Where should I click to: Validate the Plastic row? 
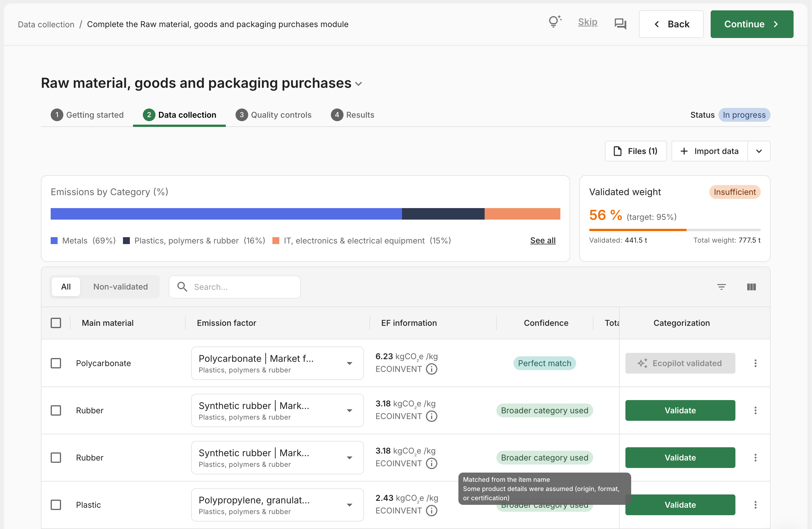tap(680, 505)
